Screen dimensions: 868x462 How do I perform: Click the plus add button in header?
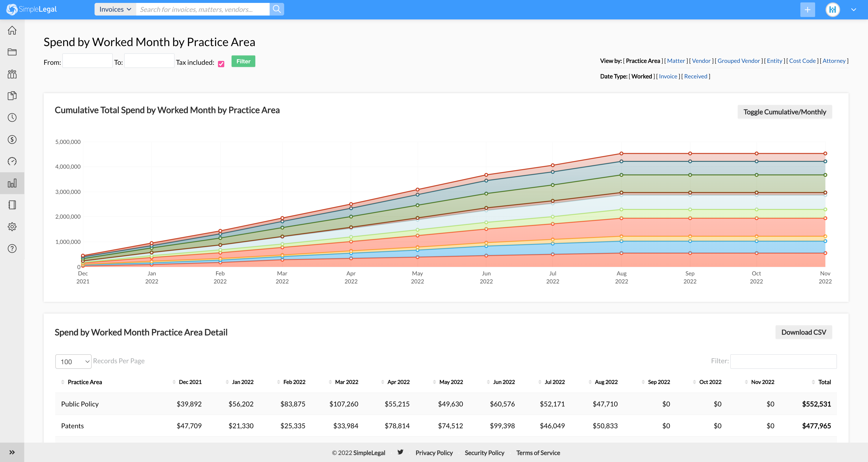[x=807, y=9]
